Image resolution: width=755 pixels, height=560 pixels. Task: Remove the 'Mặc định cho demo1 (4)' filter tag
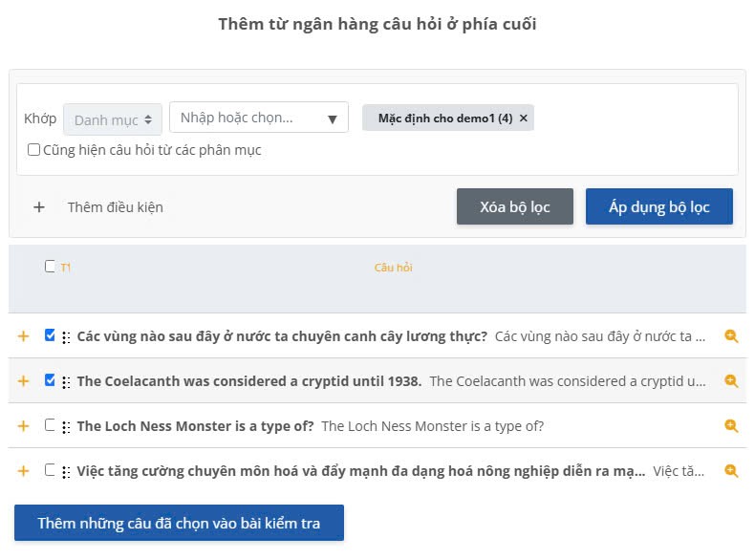click(524, 118)
